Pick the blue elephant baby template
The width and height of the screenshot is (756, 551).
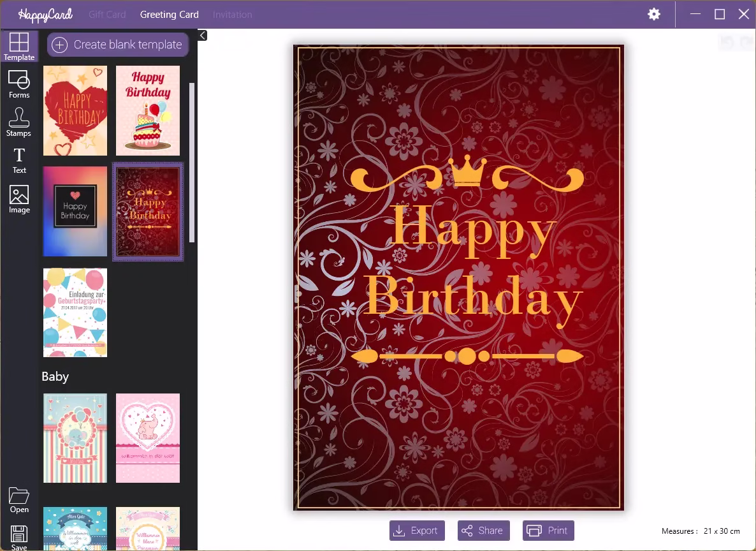coord(75,438)
